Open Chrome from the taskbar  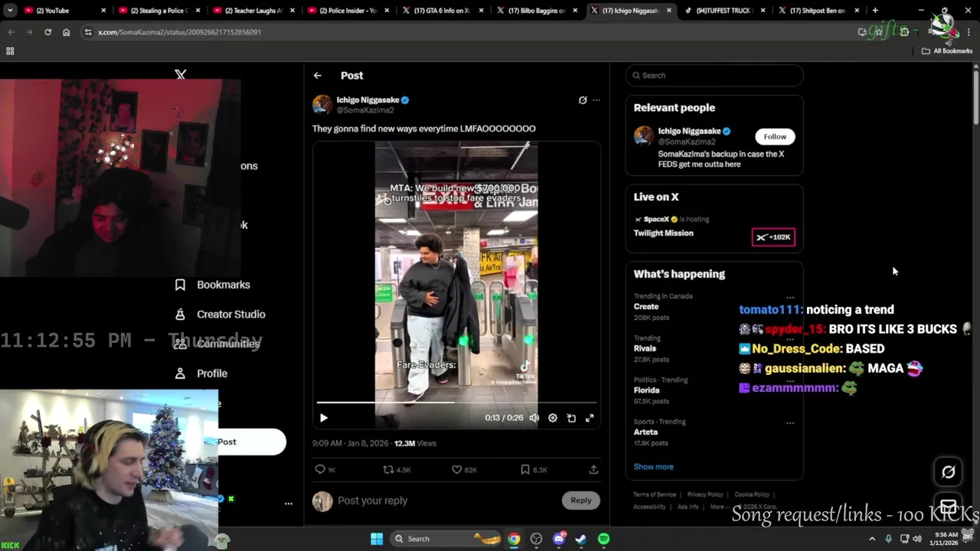pos(514,539)
